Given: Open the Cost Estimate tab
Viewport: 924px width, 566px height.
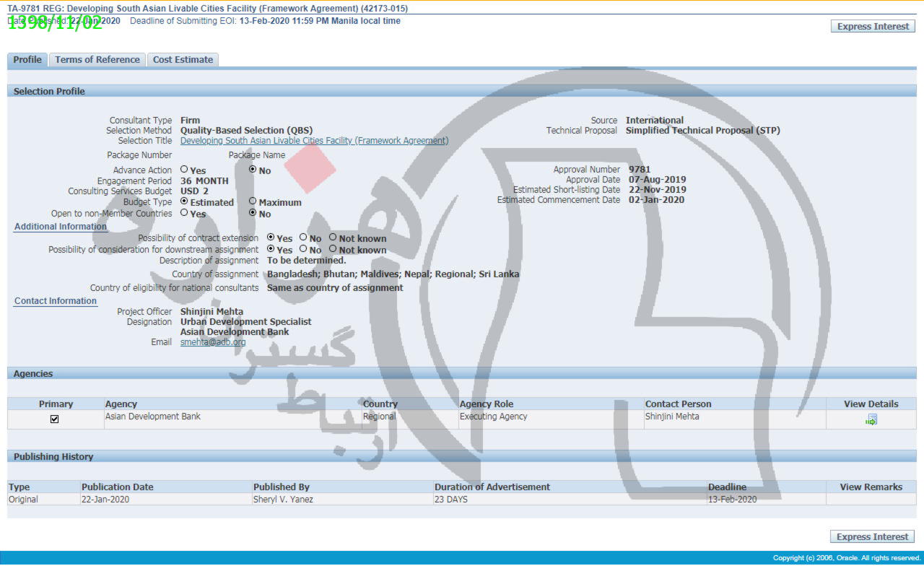Looking at the screenshot, I should point(183,60).
